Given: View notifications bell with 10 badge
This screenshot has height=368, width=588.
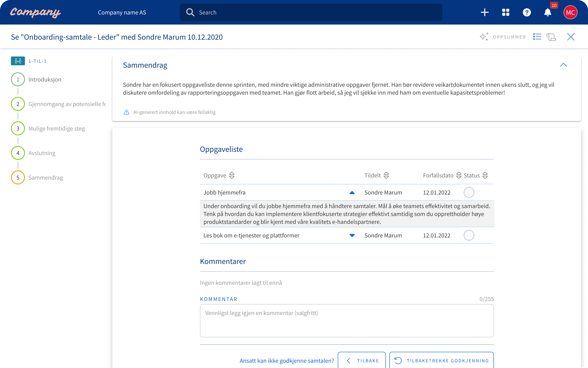Looking at the screenshot, I should [548, 12].
